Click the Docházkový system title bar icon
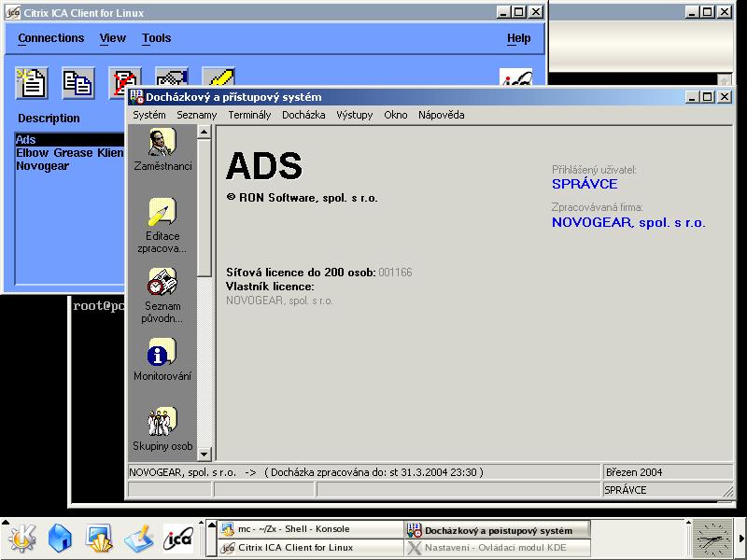747x560 pixels. tap(136, 97)
